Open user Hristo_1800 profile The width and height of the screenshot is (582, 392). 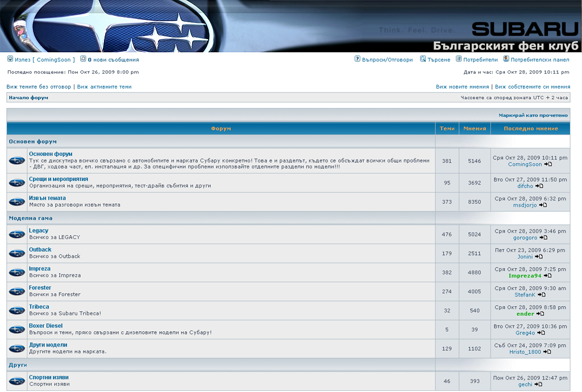pyautogui.click(x=525, y=352)
